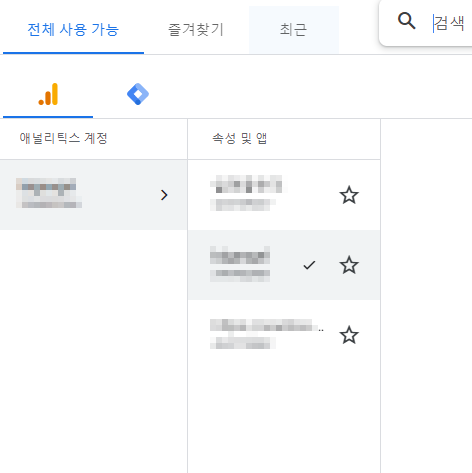Open the Google Analytics product tab

(48, 94)
